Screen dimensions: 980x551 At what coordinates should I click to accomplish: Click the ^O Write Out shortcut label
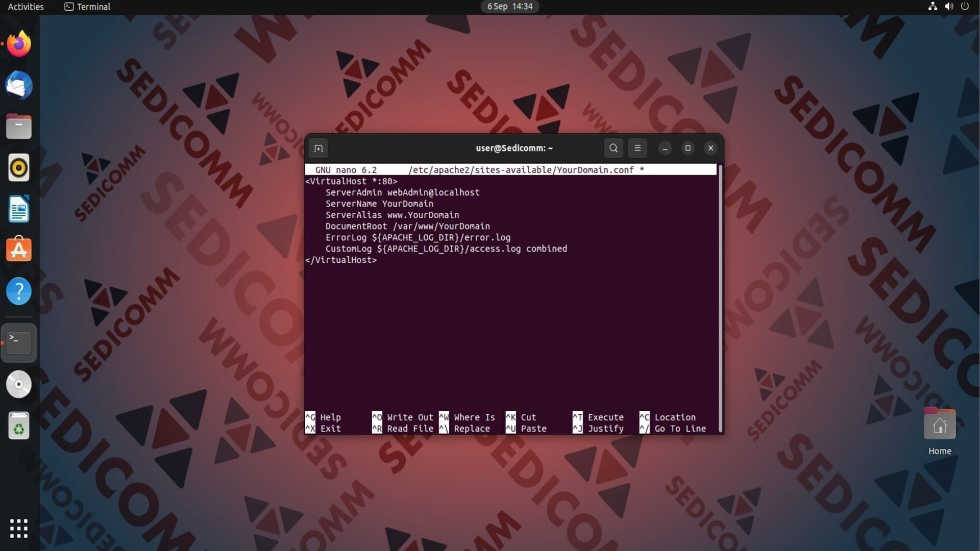403,417
